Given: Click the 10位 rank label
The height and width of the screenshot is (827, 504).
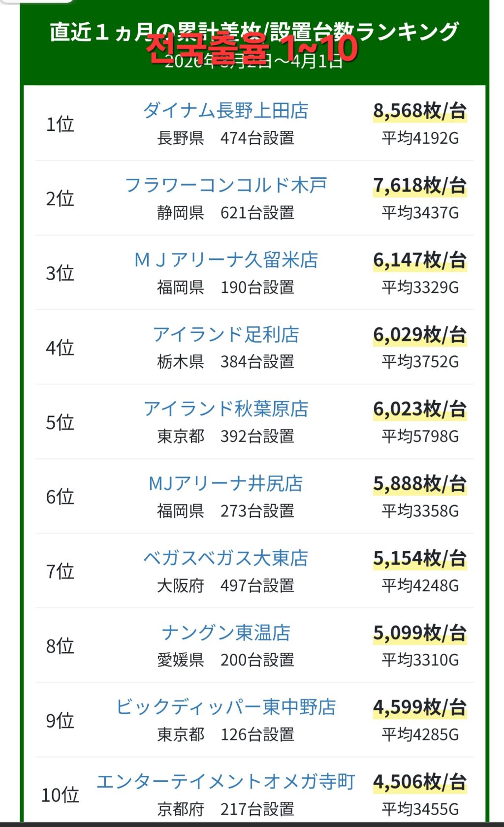Looking at the screenshot, I should coord(60,795).
